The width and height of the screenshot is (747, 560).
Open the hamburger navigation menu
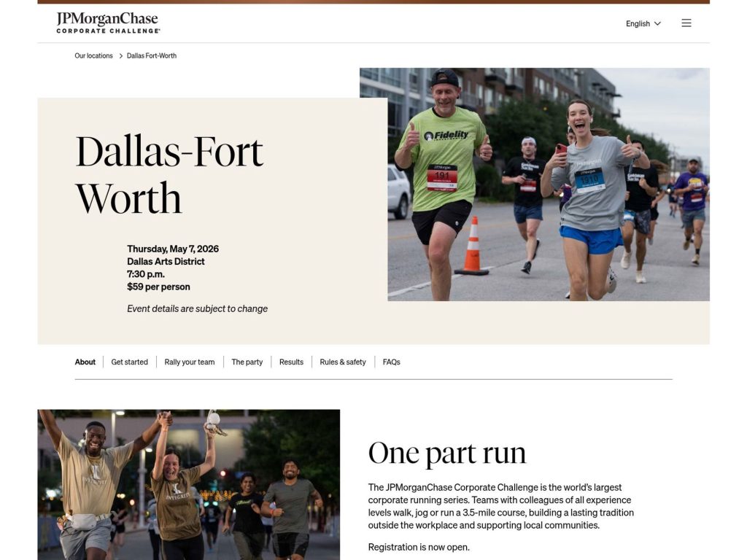pyautogui.click(x=686, y=23)
